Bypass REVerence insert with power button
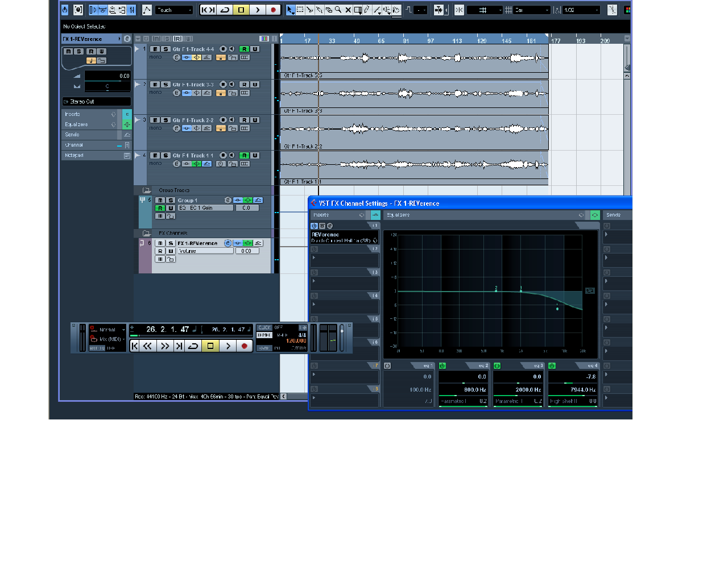 point(314,226)
